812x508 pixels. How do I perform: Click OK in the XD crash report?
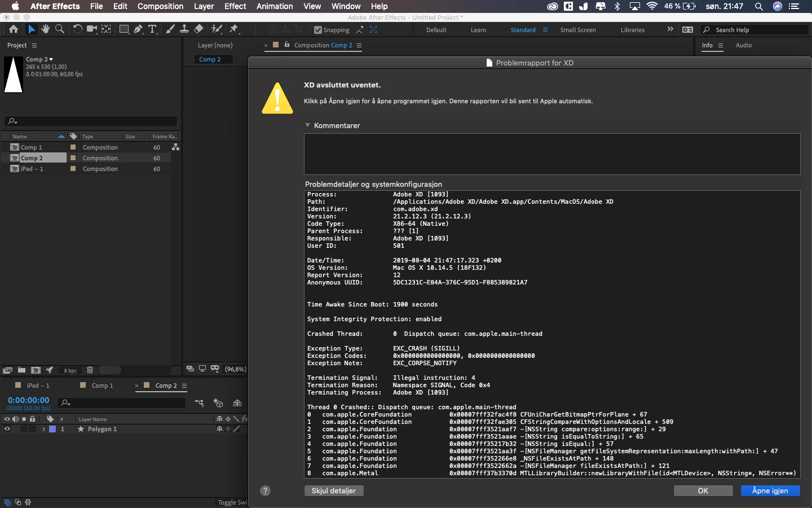coord(703,491)
